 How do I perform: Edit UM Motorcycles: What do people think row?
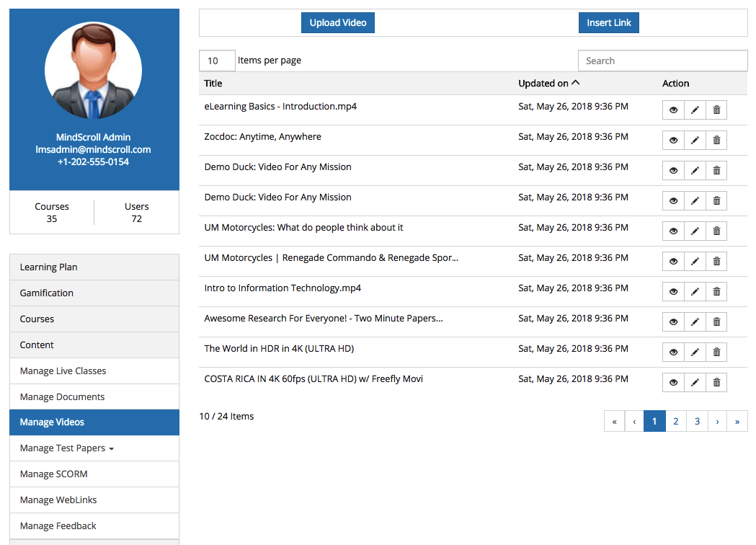coord(695,231)
